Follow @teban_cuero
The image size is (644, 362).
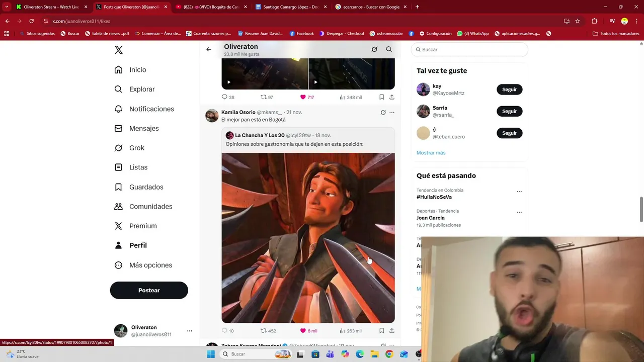[509, 133]
